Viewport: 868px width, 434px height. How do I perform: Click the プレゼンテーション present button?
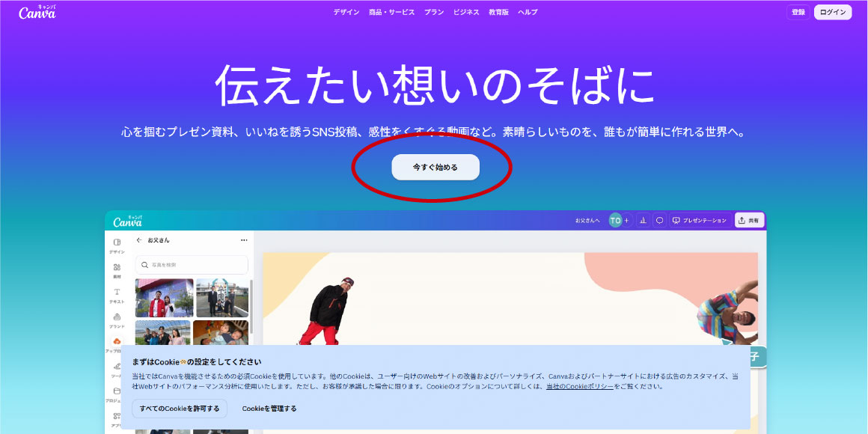click(x=700, y=220)
